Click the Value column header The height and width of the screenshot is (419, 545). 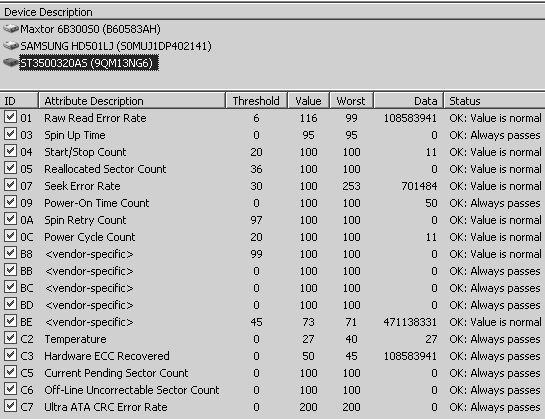(x=308, y=101)
